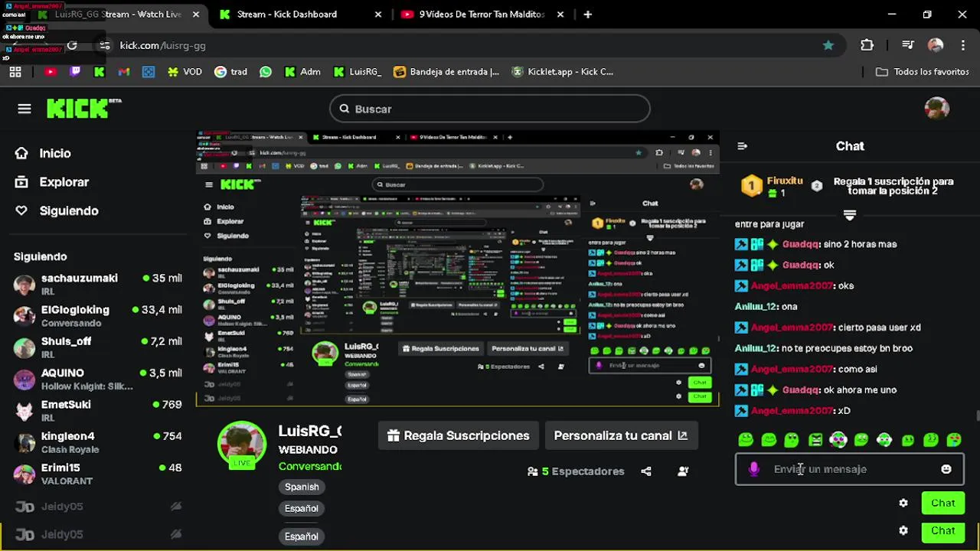The image size is (980, 551).
Task: Open the Chrome extensions puzzle icon
Action: [867, 45]
